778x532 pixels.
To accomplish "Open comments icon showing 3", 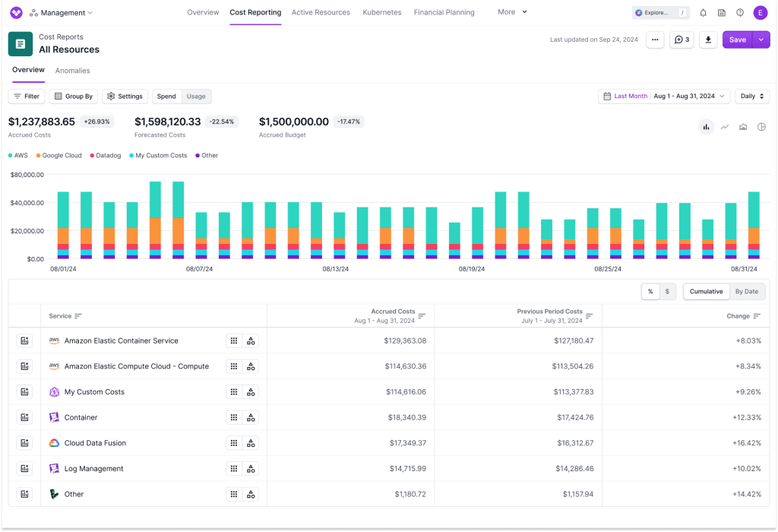I will 682,40.
